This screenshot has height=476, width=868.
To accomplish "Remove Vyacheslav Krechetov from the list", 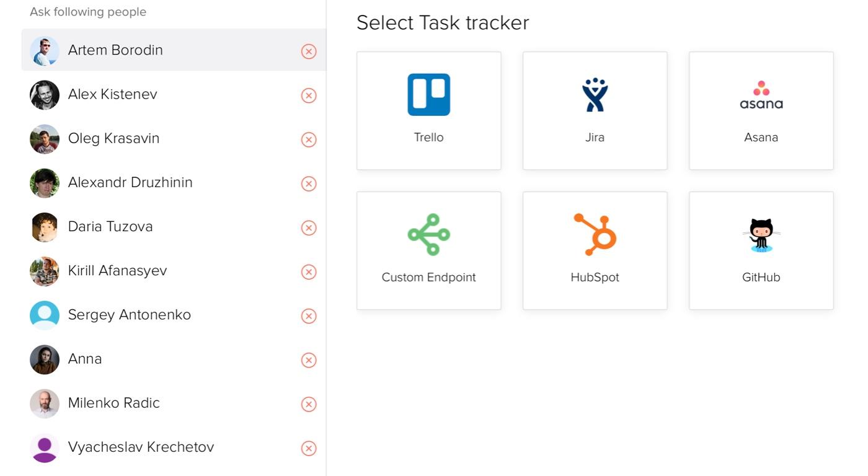I will pos(309,448).
